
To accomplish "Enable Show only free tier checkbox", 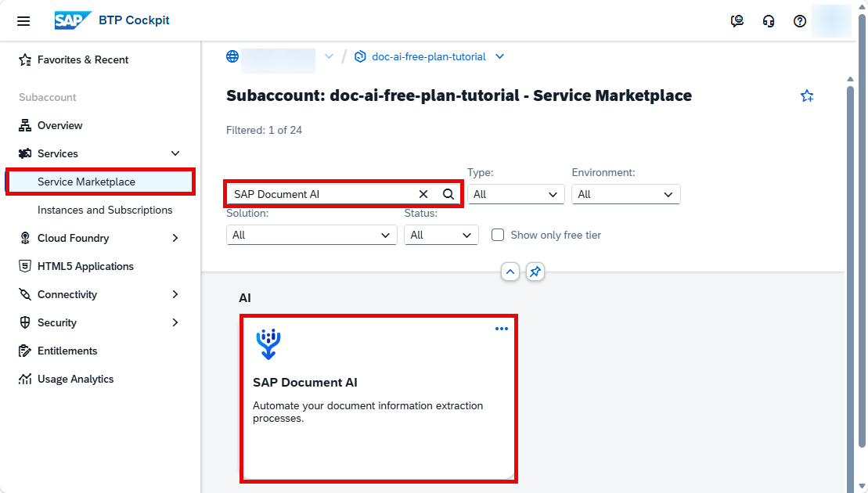I will (498, 236).
